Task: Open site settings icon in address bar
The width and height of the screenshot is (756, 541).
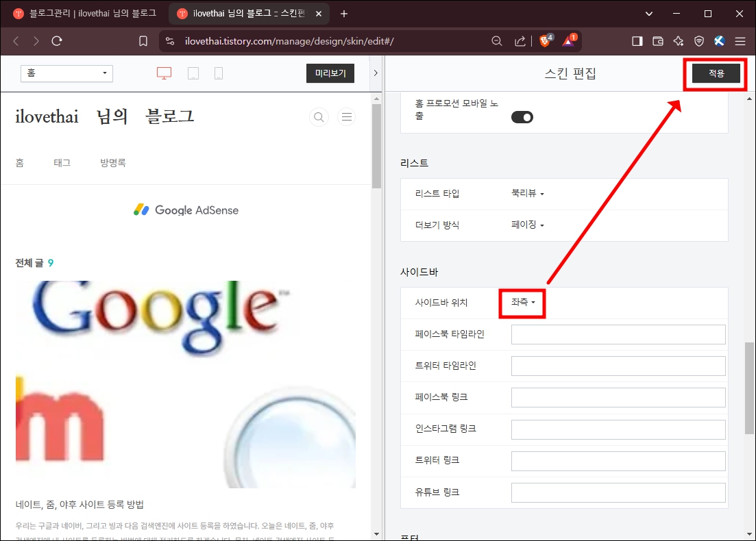Action: coord(170,41)
